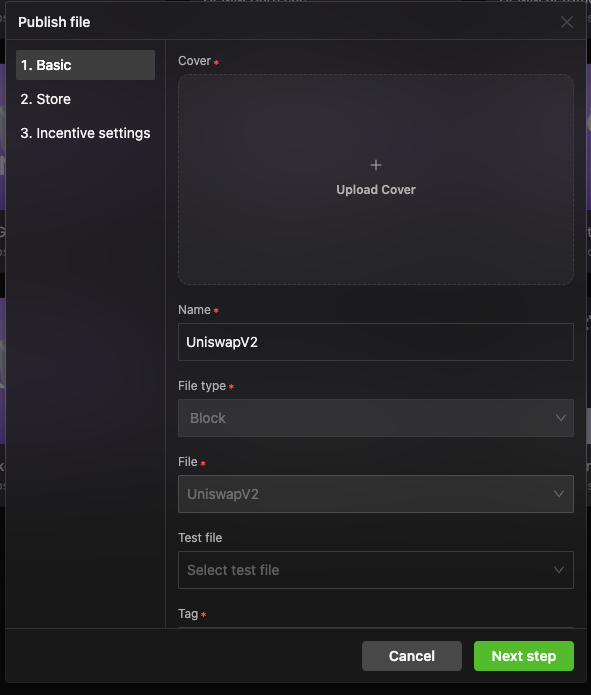Select the Upload Cover text

coord(376,190)
